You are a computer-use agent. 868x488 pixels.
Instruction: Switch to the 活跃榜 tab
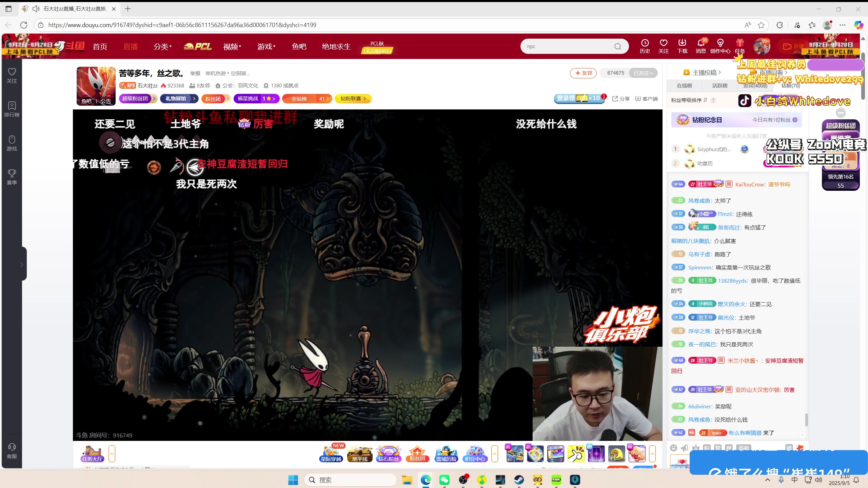(x=720, y=86)
